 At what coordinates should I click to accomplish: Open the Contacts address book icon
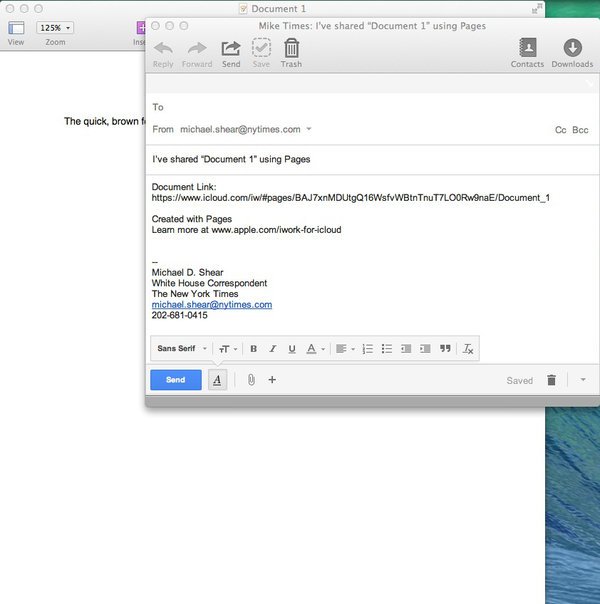528,47
